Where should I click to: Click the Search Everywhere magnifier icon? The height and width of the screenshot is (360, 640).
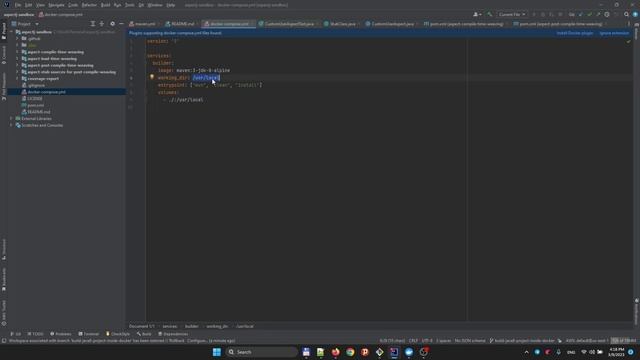point(626,14)
